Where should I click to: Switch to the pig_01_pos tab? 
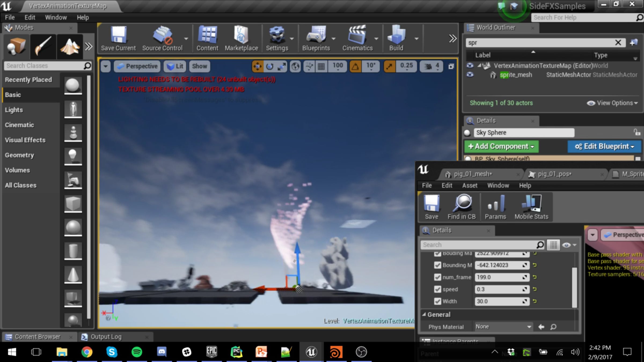click(x=555, y=174)
